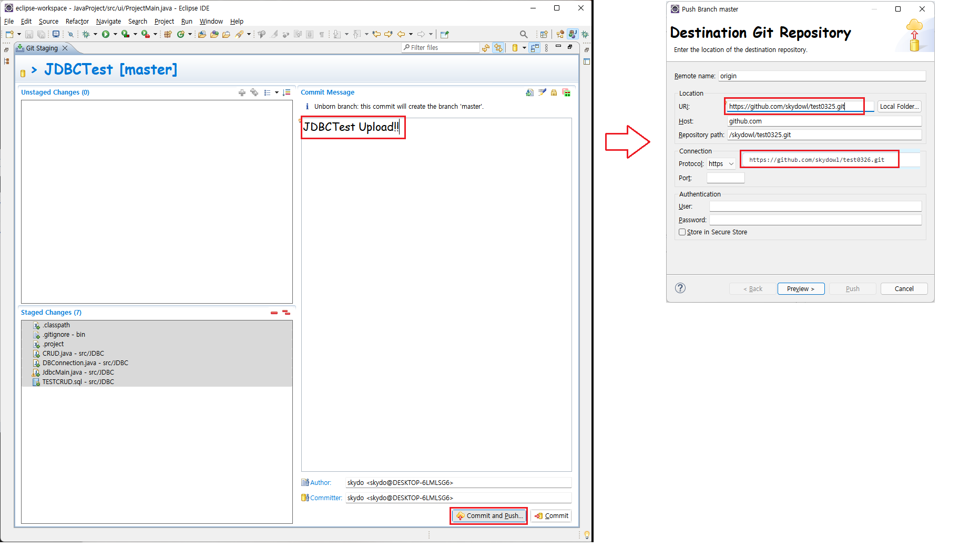Click the New Java Class icon

coord(180,34)
